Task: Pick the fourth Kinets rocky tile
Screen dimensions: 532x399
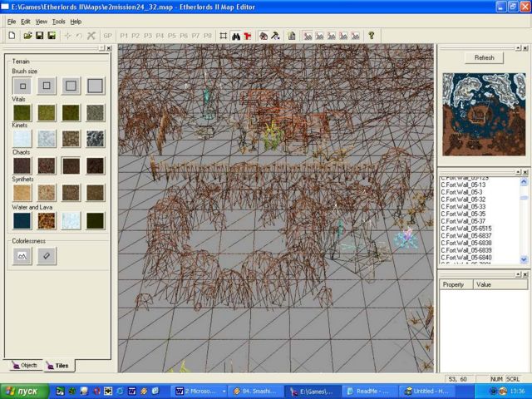Action: [96, 139]
